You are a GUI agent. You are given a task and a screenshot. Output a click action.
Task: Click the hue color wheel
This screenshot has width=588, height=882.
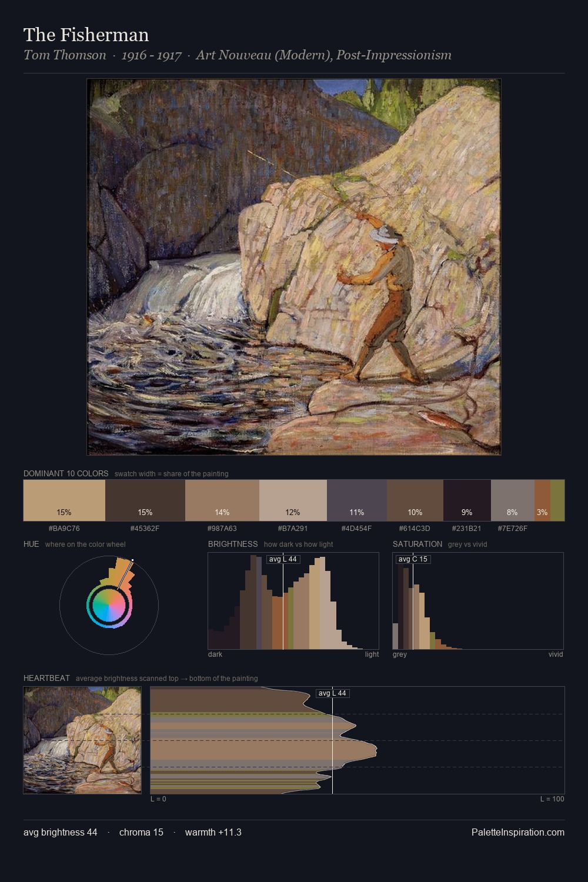tap(109, 605)
